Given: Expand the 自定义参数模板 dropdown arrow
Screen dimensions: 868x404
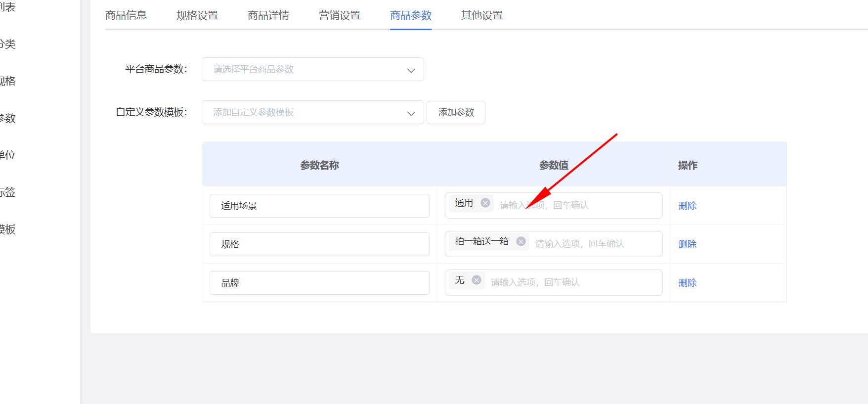Looking at the screenshot, I should click(411, 113).
